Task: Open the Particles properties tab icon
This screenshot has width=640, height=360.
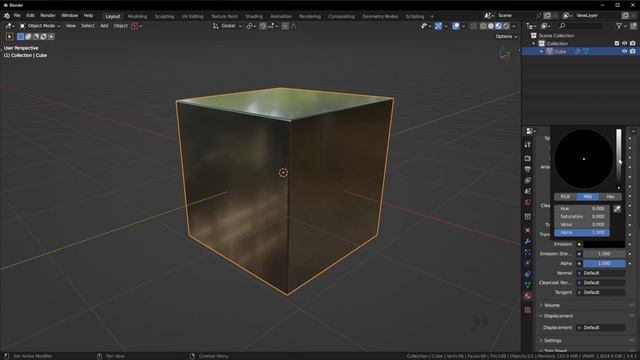Action: click(x=528, y=252)
